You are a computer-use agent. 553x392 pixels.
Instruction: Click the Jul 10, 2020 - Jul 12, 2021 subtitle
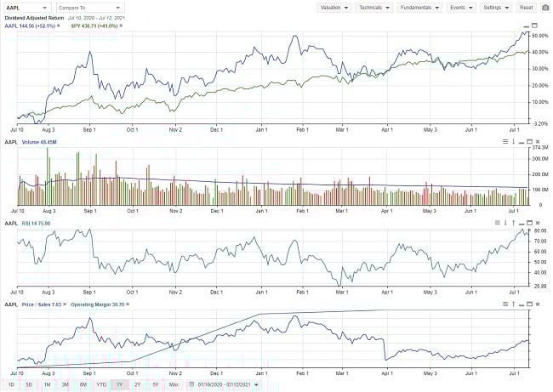coord(96,18)
